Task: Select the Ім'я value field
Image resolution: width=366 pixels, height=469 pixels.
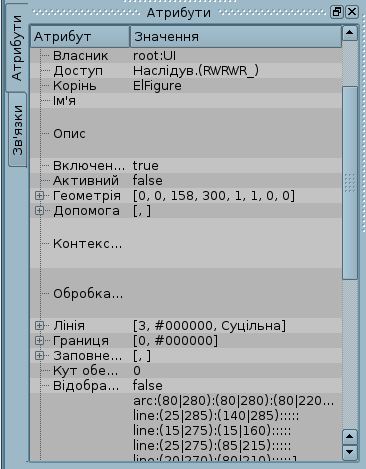Action: [x=236, y=101]
